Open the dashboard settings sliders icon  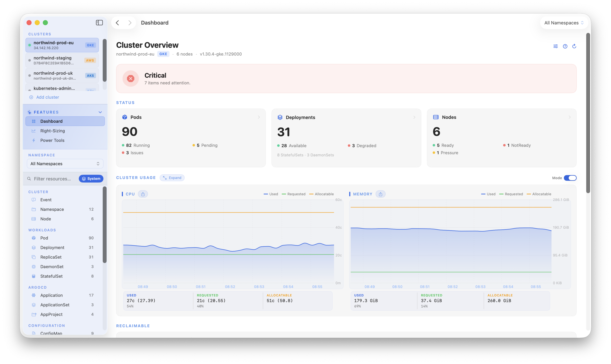555,46
